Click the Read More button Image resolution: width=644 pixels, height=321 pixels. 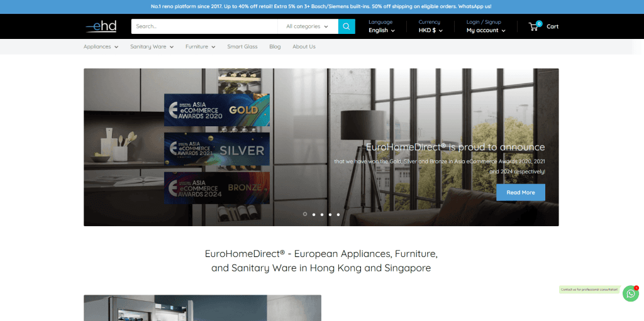click(x=521, y=192)
